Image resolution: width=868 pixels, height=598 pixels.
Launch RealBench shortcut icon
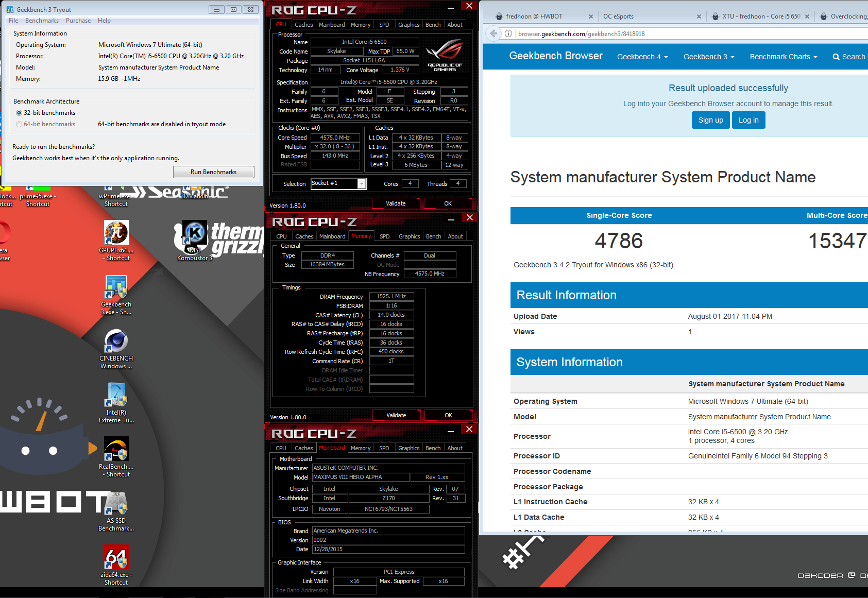pos(116,457)
